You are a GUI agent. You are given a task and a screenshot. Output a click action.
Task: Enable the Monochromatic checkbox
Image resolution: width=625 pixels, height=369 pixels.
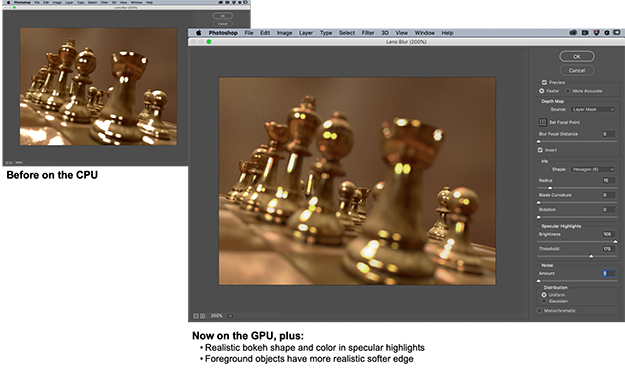point(540,311)
